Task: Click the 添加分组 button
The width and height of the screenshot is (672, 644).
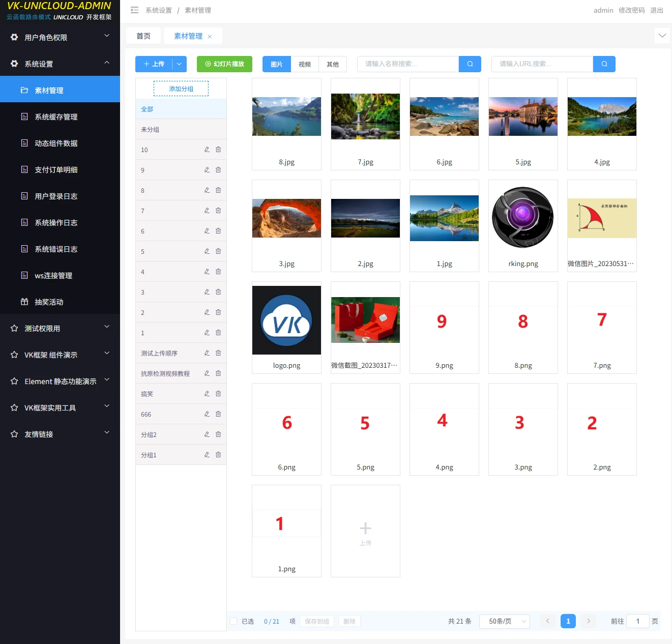Action: [x=181, y=89]
